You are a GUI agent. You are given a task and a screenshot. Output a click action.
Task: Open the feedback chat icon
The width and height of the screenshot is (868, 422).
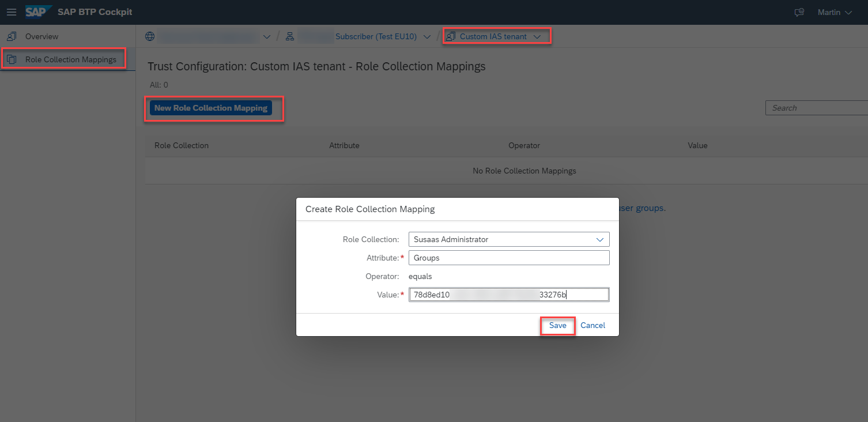(799, 12)
